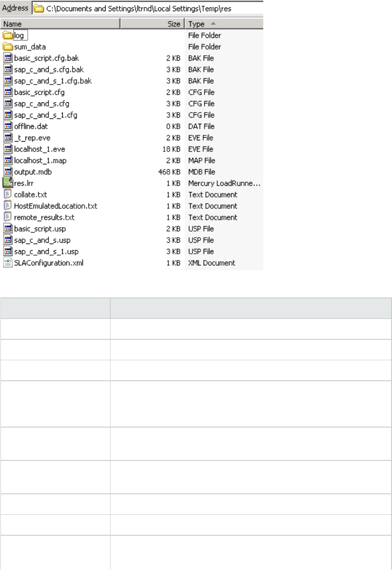The width and height of the screenshot is (392, 570).
Task: Select the offline.dat file icon
Action: pyautogui.click(x=8, y=126)
